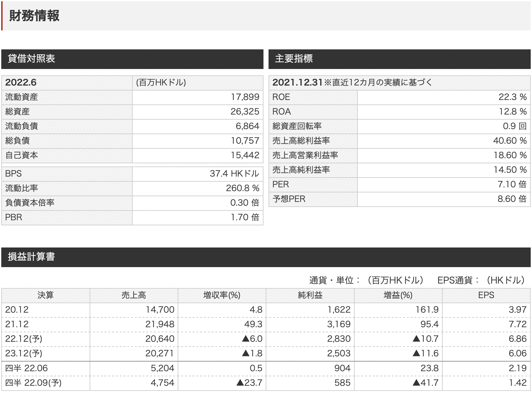
Task: Select the 20.12 period row
Action: (266, 310)
